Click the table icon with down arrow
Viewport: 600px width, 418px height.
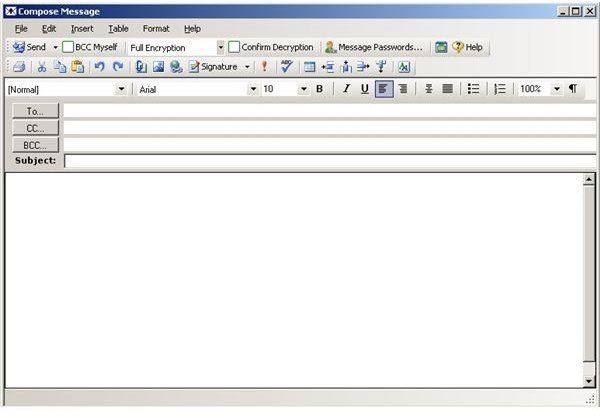tap(381, 67)
